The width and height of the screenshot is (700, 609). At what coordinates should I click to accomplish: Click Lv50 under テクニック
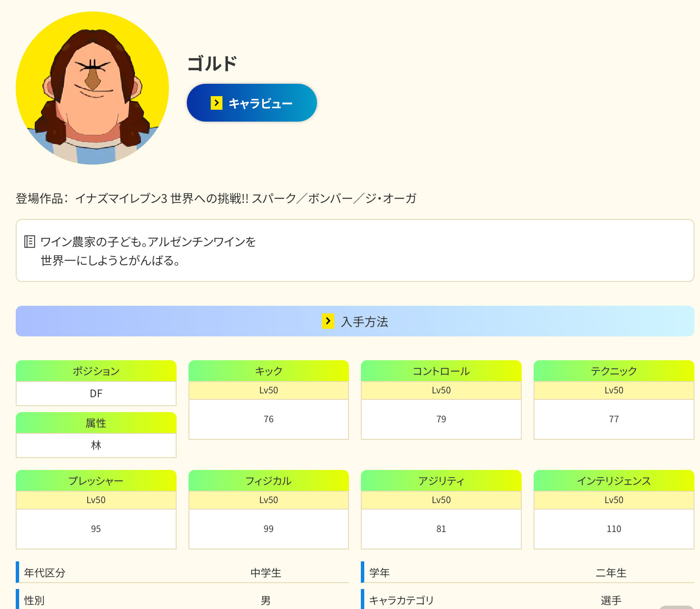[x=614, y=390]
